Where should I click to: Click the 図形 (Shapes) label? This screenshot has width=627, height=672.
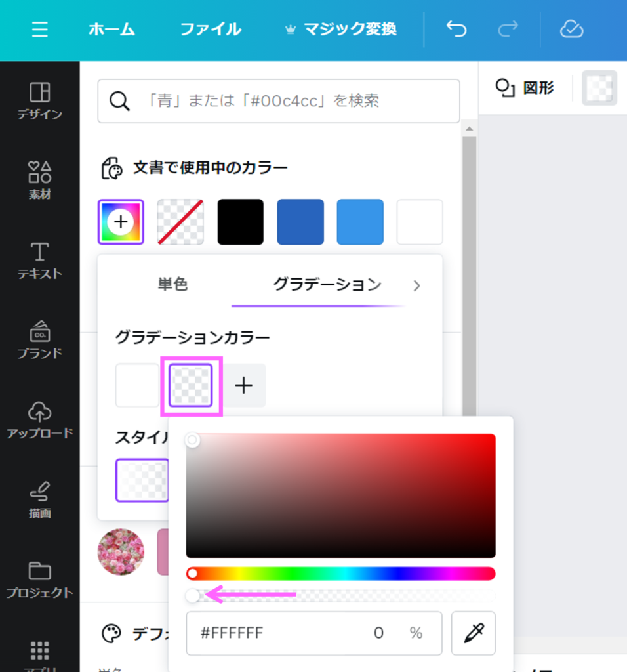538,87
